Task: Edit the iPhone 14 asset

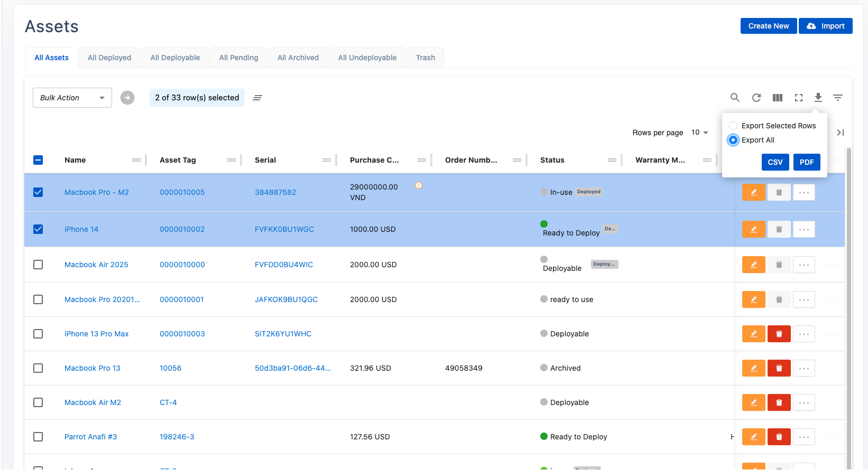Action: (754, 229)
